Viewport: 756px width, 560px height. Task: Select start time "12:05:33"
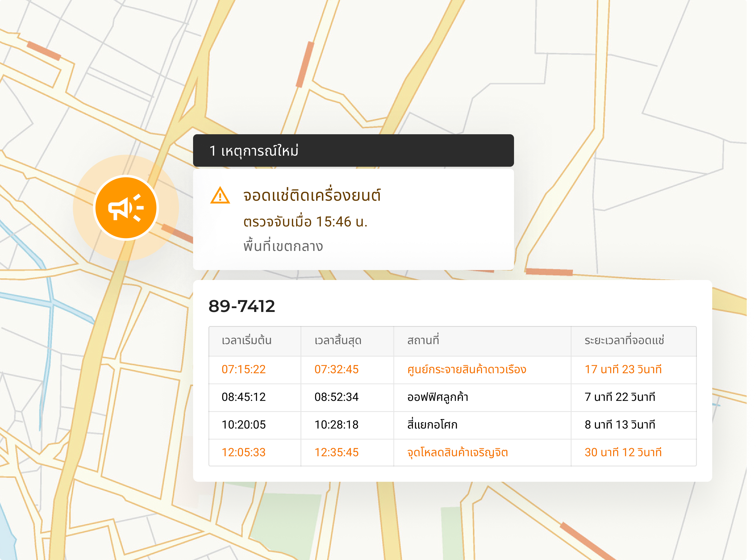tap(243, 453)
